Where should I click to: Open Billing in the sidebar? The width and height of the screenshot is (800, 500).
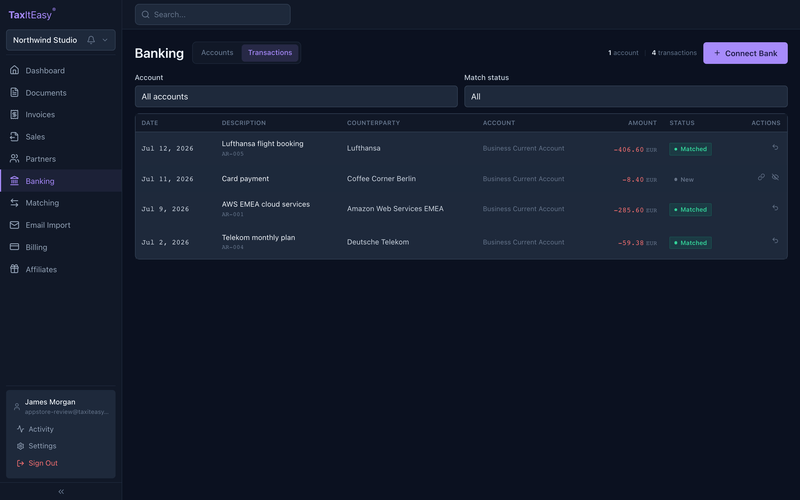click(x=61, y=247)
